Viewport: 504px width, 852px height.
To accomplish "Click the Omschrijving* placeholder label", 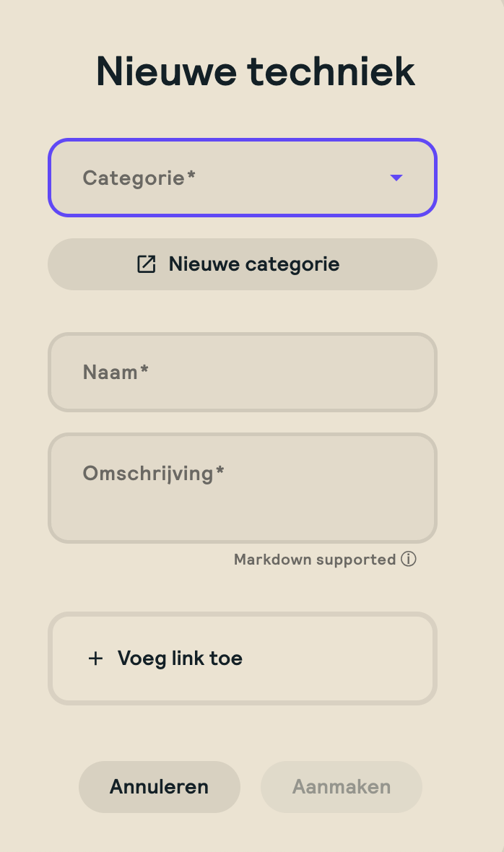I will coord(153,474).
